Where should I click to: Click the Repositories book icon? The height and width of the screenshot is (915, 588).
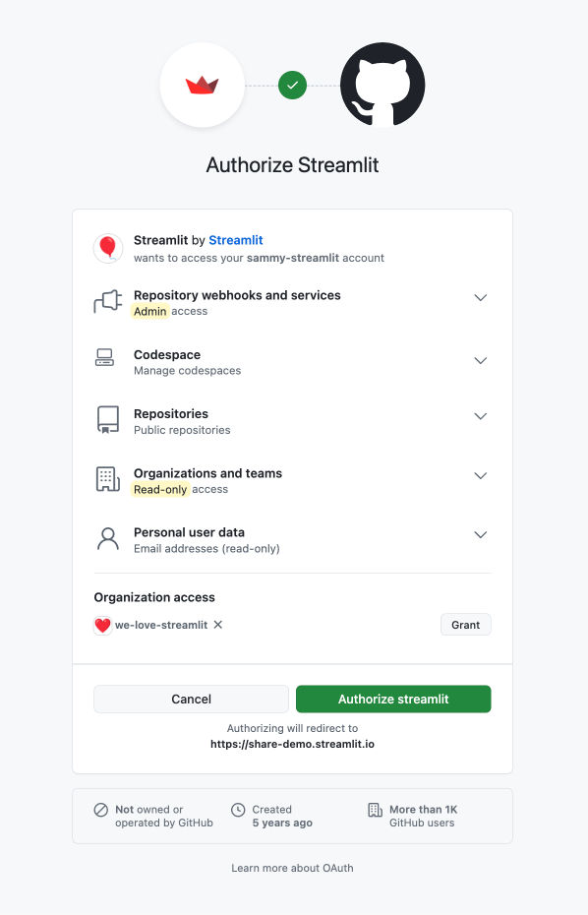coord(108,419)
